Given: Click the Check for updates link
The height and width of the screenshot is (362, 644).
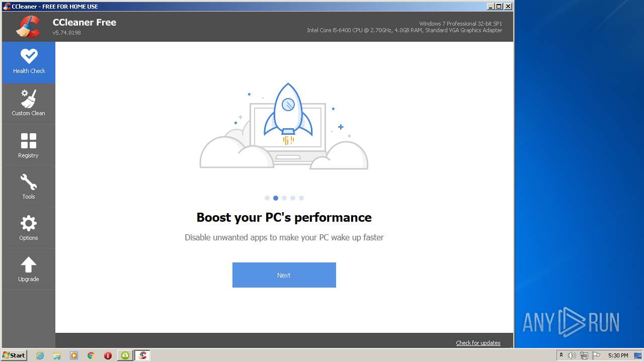Looking at the screenshot, I should [478, 343].
